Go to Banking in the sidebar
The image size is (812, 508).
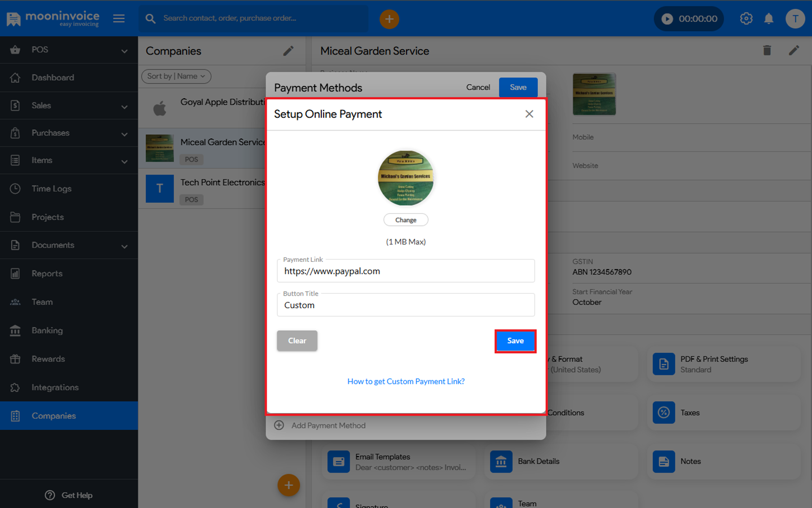click(47, 331)
